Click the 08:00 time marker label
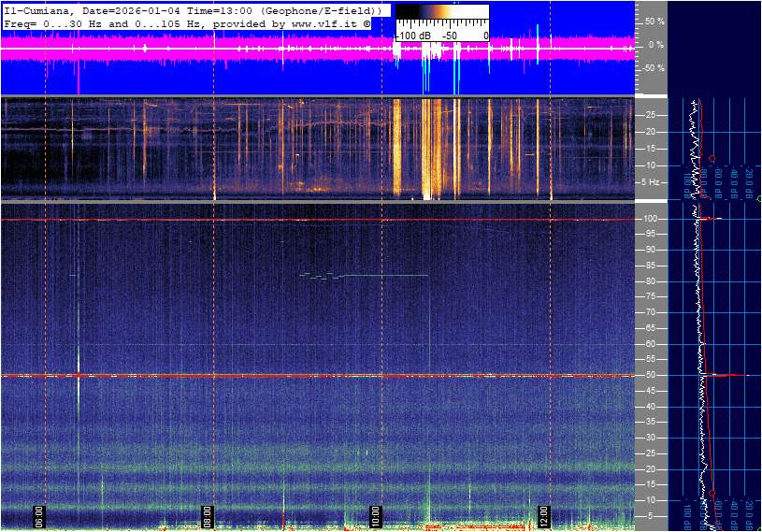This screenshot has height=532, width=762. pos(208,515)
